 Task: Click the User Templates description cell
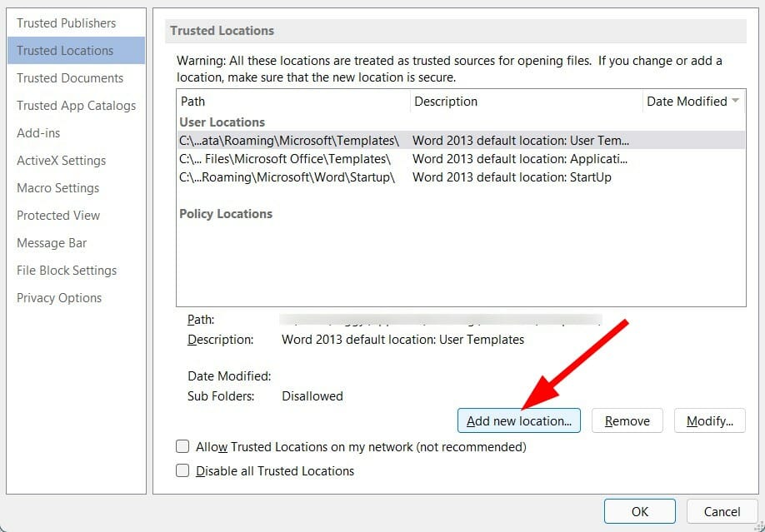[521, 141]
